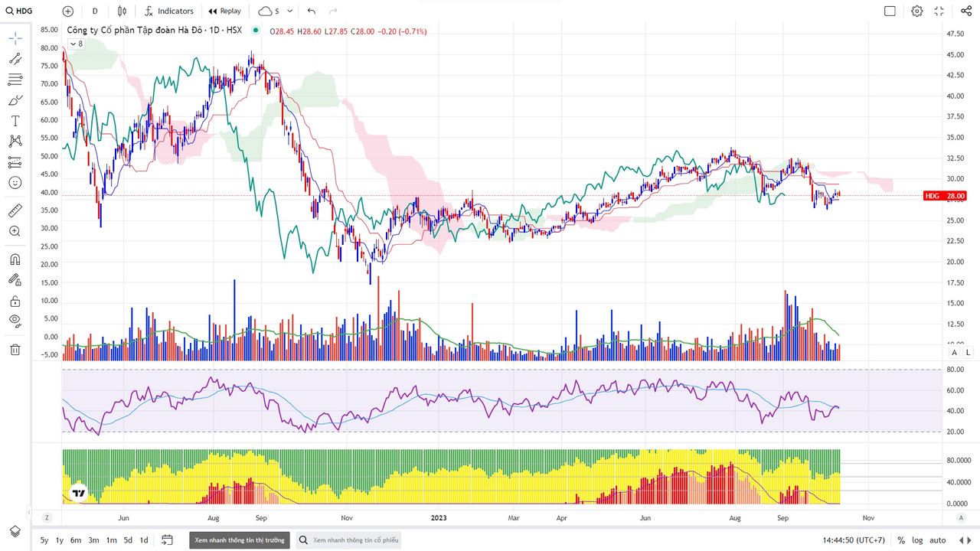
Task: Enter fullscreen mode
Action: point(939,11)
